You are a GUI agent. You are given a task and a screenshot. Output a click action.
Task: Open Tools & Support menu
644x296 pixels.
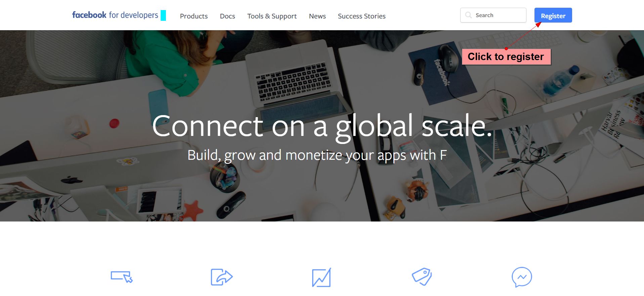click(x=272, y=16)
